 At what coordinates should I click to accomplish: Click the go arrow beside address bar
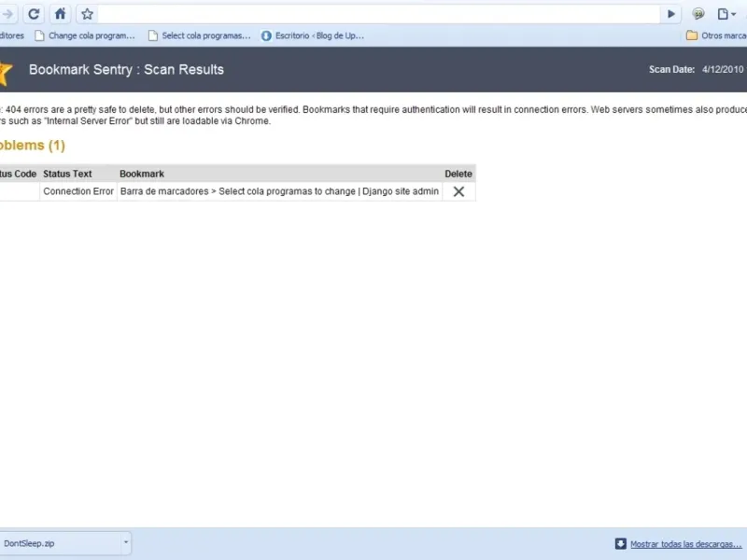670,14
